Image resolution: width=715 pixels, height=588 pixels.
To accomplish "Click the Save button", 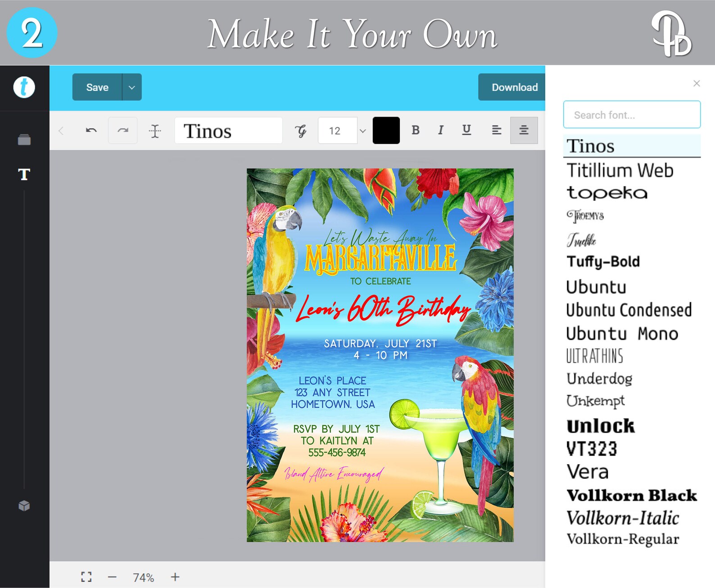I will tap(97, 87).
